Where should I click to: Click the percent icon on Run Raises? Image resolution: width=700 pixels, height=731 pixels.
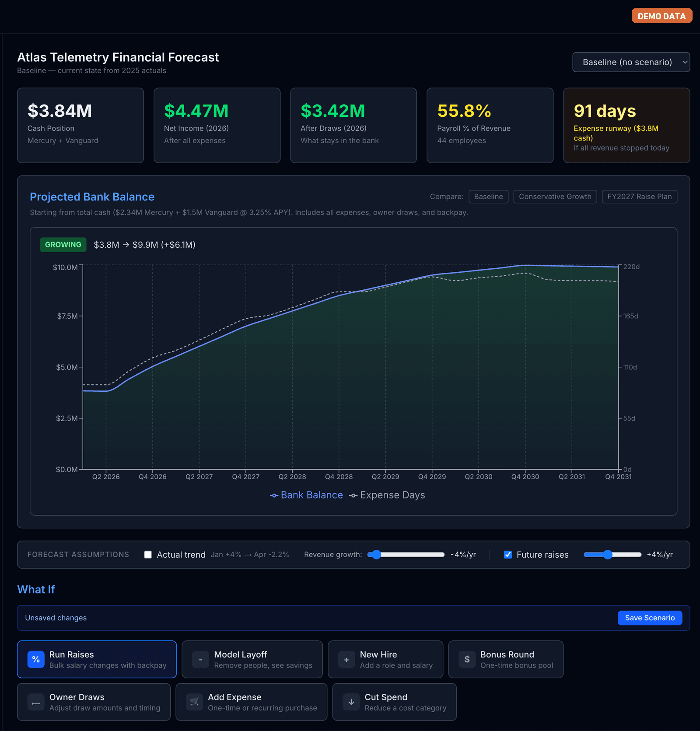(x=36, y=659)
